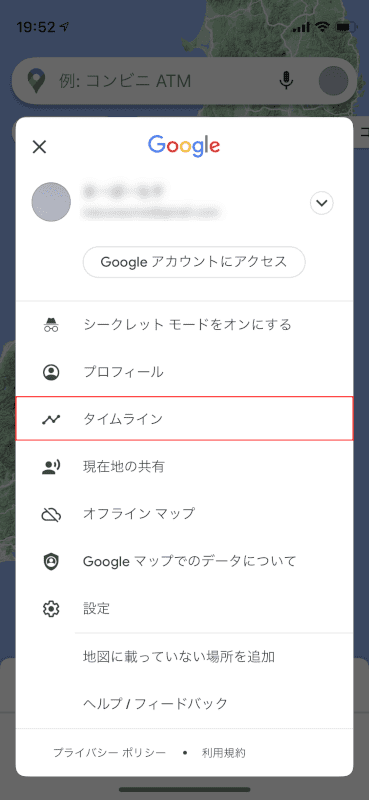Tap the shield data privacy icon
The image size is (369, 800).
point(51,562)
